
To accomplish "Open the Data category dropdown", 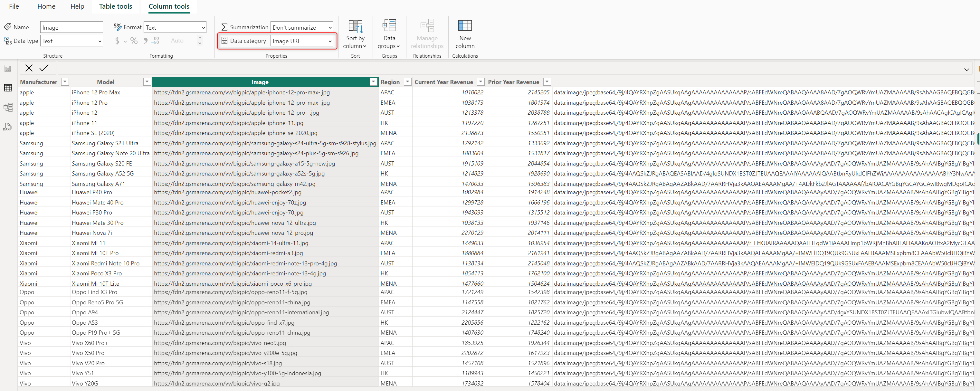I will tap(302, 41).
